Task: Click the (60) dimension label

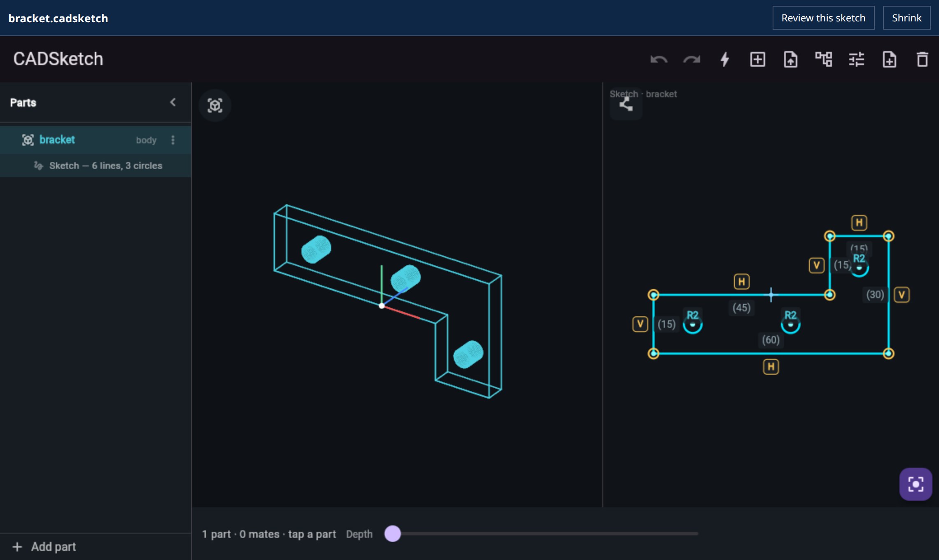Action: click(771, 340)
